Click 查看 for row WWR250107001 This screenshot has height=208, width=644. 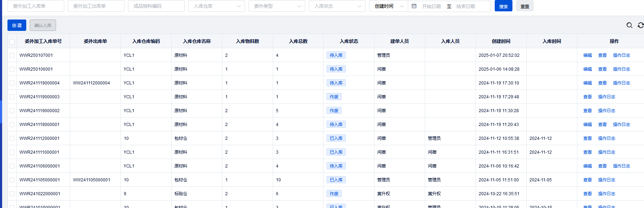pyautogui.click(x=603, y=55)
